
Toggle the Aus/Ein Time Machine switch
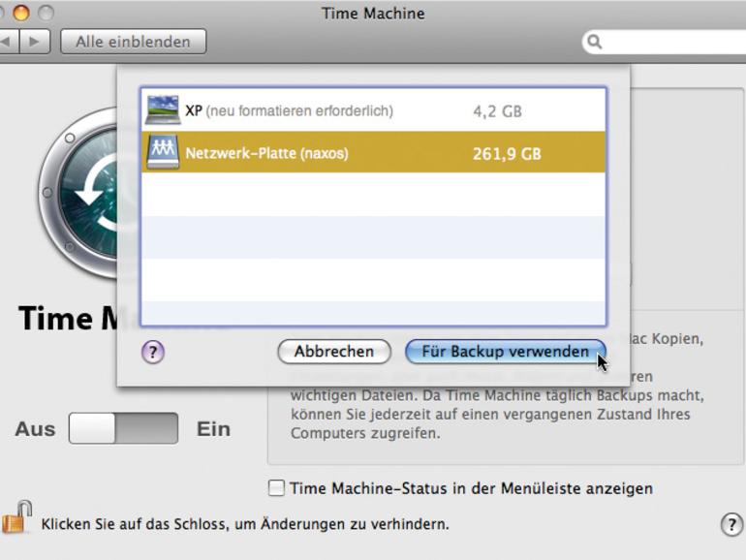(x=124, y=428)
